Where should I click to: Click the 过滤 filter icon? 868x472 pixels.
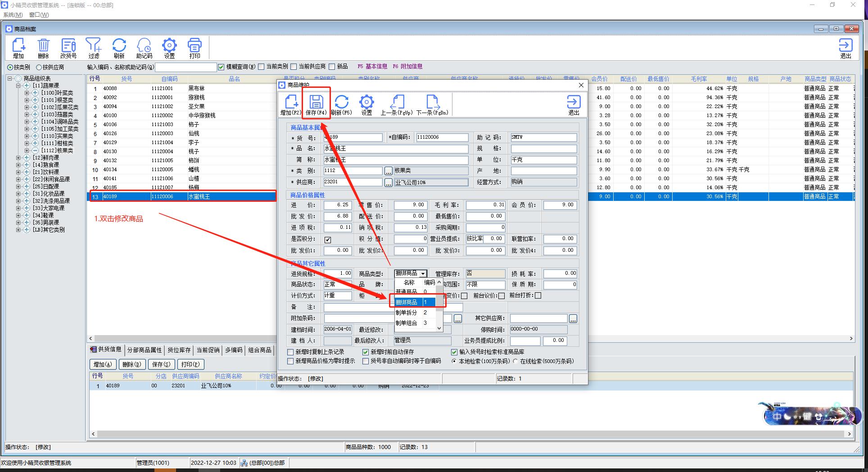pyautogui.click(x=94, y=48)
